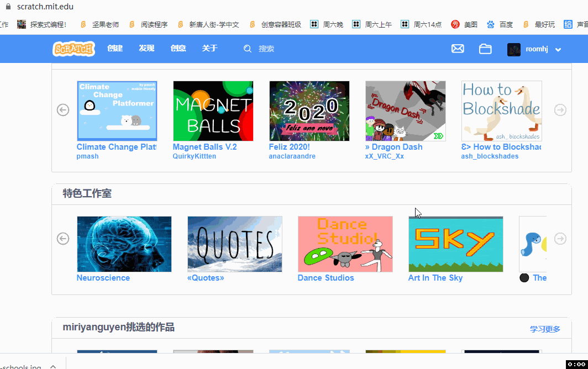This screenshot has width=588, height=369.
Task: Open the 发现 menu item
Action: point(146,49)
